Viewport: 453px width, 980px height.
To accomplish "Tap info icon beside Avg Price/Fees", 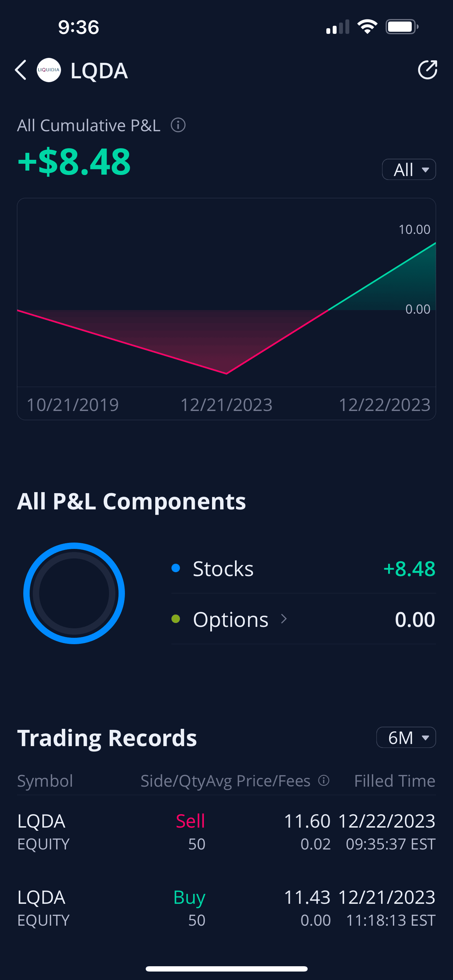I will [x=324, y=781].
